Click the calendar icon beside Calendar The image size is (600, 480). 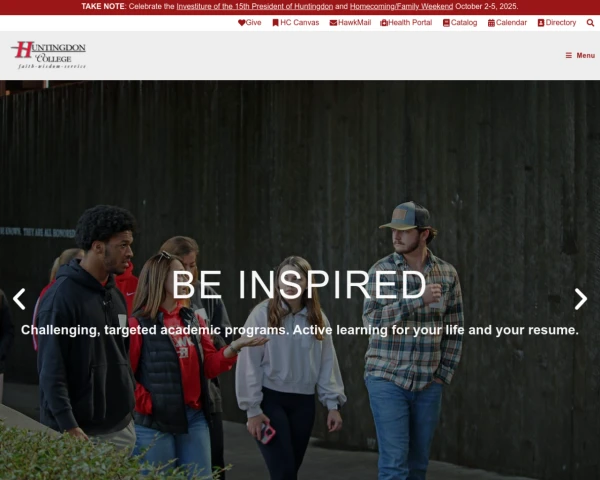(491, 23)
